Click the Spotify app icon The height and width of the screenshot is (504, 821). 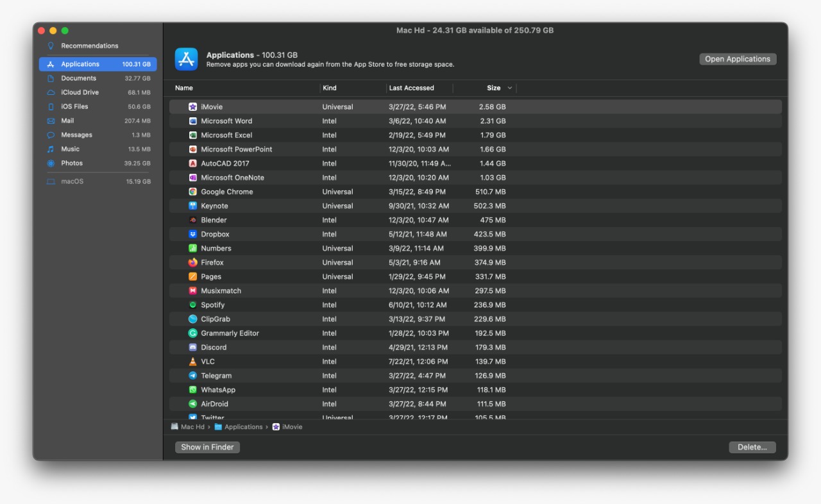pos(192,305)
